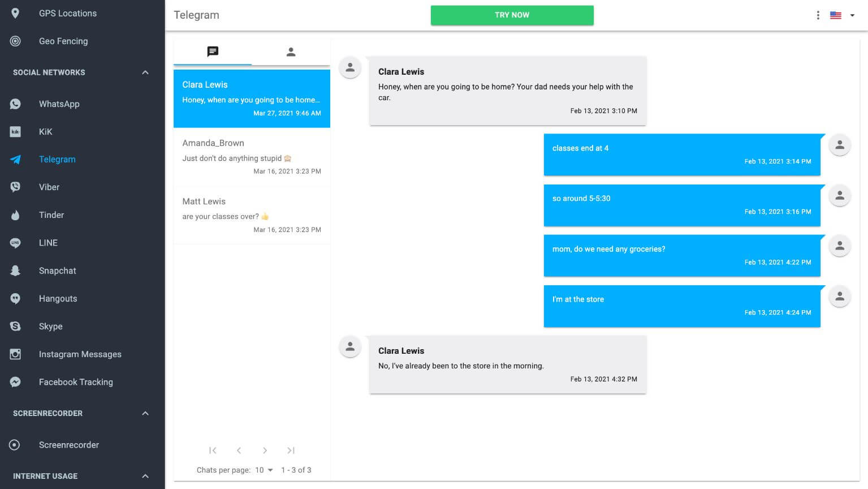This screenshot has width=868, height=489.
Task: Click message 'mom, do we need any groceries?'
Action: pos(682,255)
